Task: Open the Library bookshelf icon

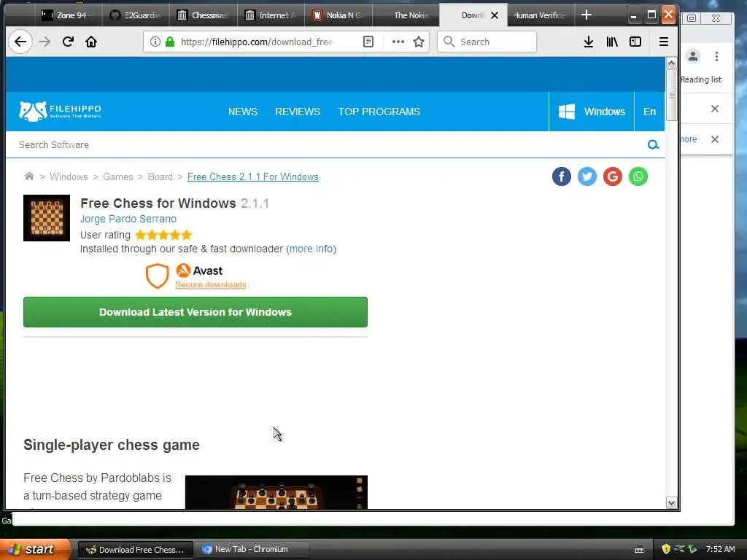Action: tap(612, 42)
